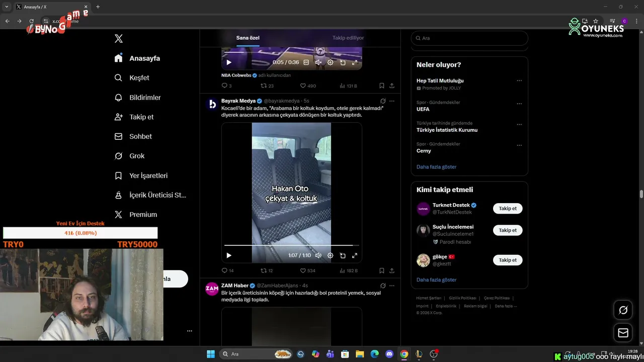Like the NBA Cobwebs post
Screen dimensions: 644x362
click(x=308, y=86)
